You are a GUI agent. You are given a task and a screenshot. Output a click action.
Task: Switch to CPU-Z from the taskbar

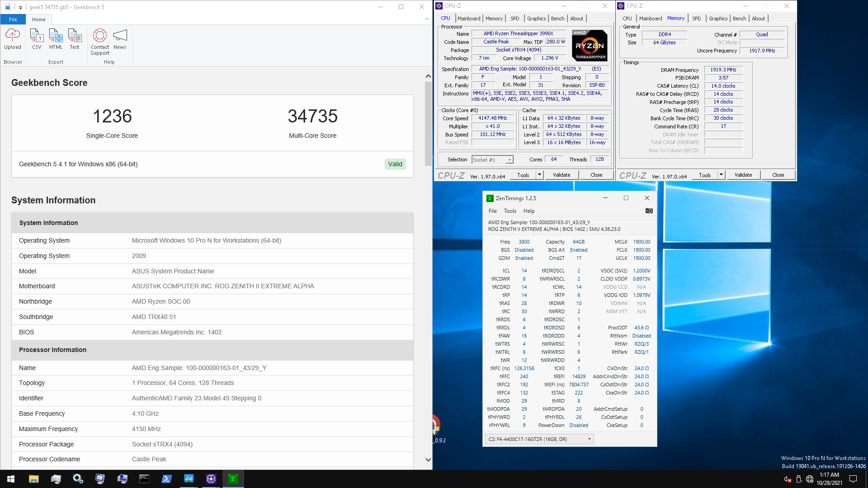tap(211, 479)
